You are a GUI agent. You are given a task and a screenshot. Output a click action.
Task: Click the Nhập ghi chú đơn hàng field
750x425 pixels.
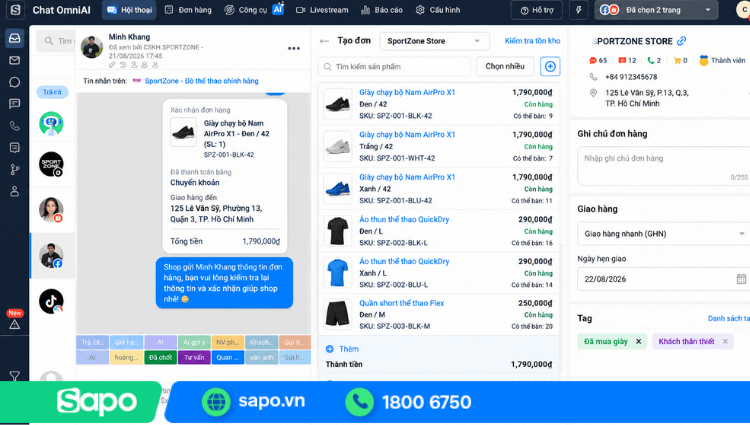pos(664,165)
